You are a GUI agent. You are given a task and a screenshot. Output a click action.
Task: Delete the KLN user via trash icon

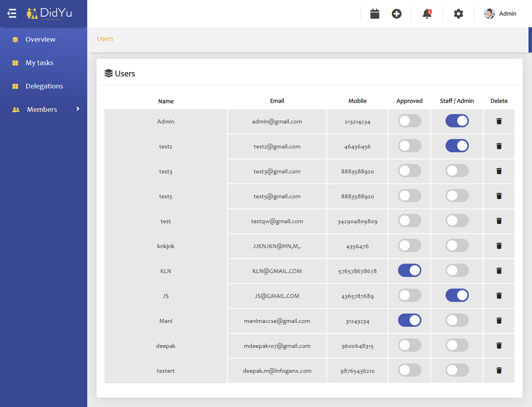(499, 271)
